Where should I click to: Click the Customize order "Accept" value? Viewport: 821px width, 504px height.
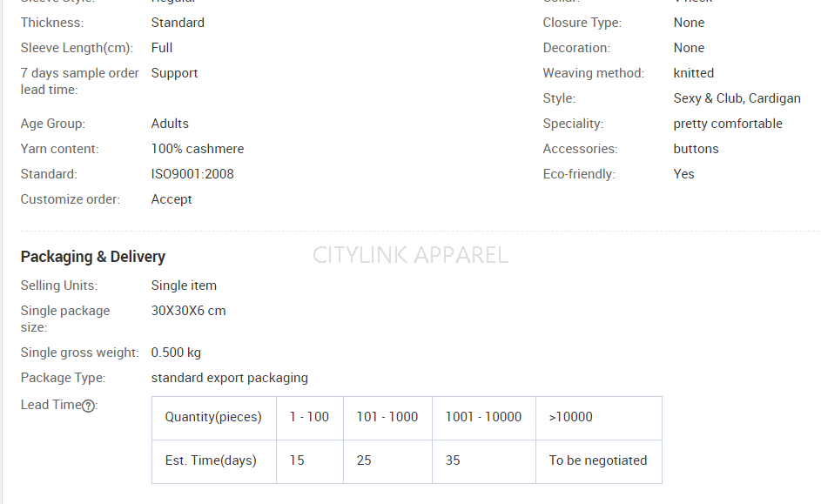tap(172, 199)
